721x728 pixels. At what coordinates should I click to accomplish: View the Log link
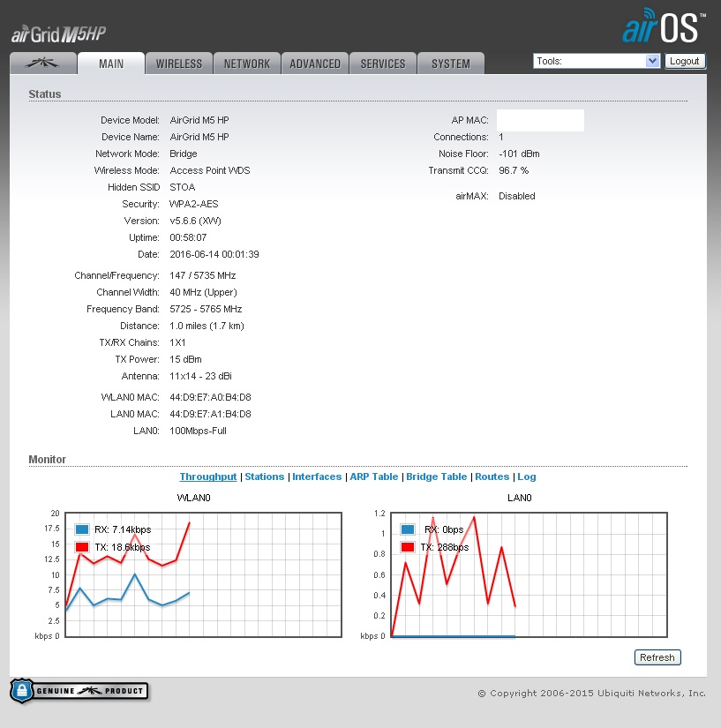click(x=527, y=477)
